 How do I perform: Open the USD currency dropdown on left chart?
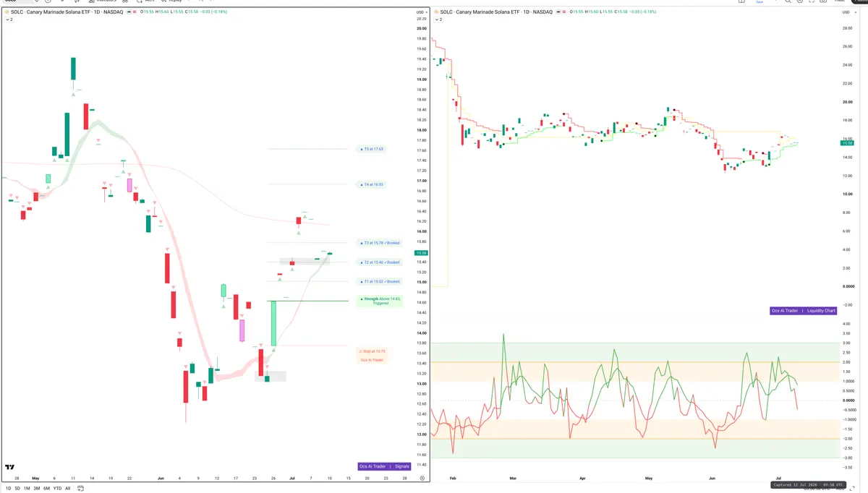[x=421, y=12]
